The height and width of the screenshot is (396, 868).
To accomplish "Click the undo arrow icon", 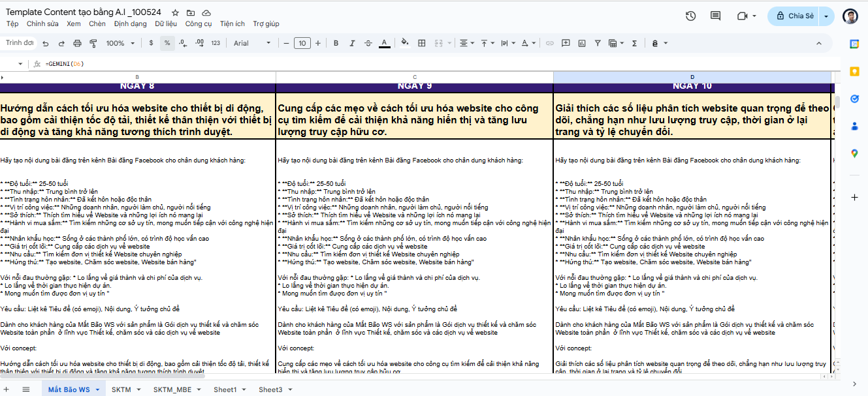I will [46, 44].
